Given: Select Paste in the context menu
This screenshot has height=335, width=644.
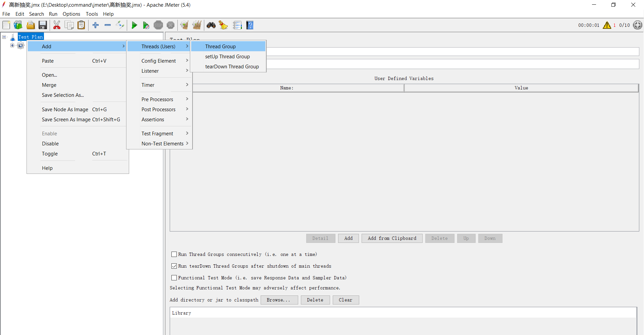Looking at the screenshot, I should pyautogui.click(x=77, y=61).
